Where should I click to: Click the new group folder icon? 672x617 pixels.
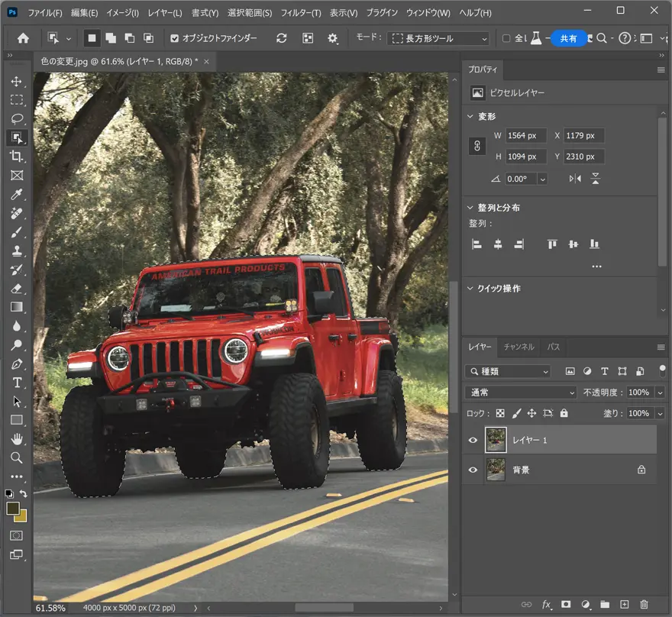(605, 604)
